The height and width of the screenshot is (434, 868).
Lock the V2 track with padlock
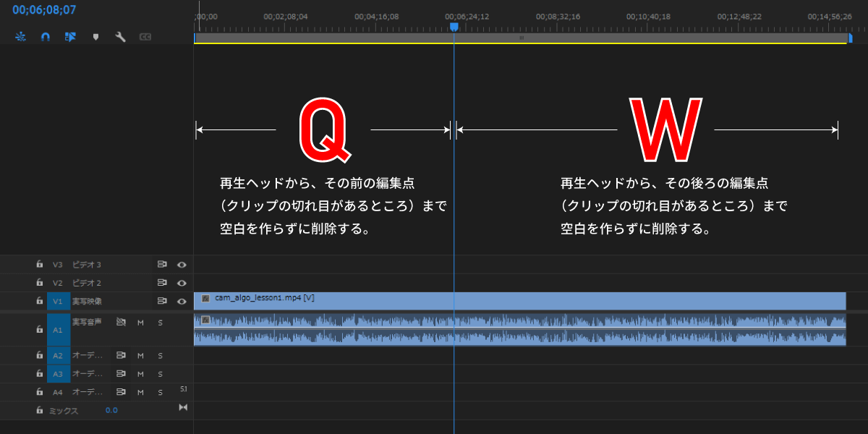(40, 282)
